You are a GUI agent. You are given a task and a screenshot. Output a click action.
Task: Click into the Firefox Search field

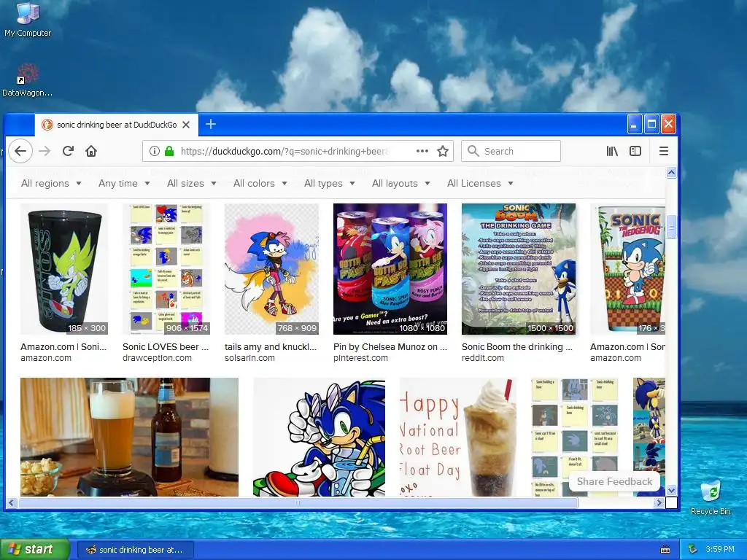click(511, 151)
